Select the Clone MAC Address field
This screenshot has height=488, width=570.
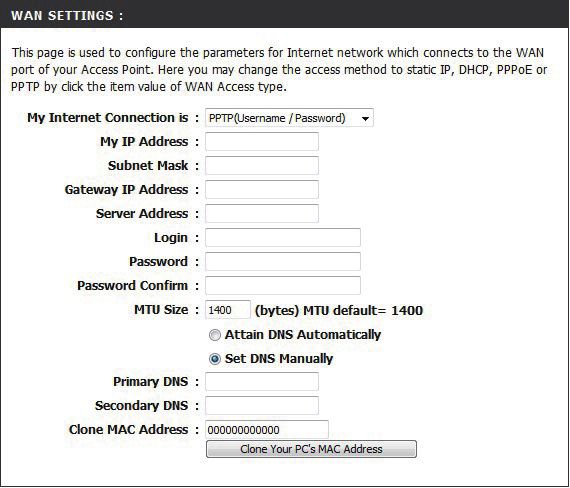tap(267, 430)
